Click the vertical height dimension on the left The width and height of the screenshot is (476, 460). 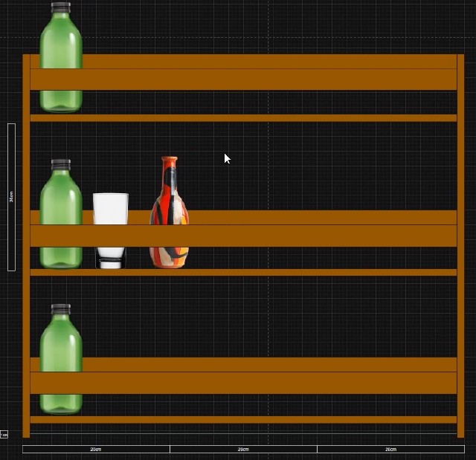click(x=11, y=197)
